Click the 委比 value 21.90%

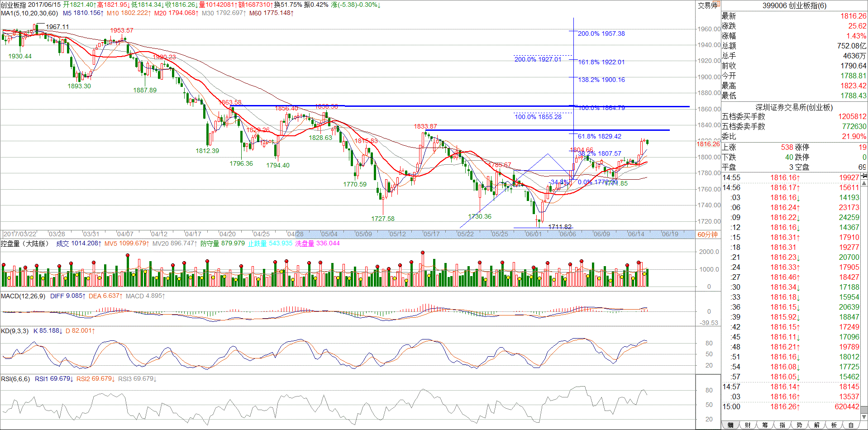(x=854, y=136)
